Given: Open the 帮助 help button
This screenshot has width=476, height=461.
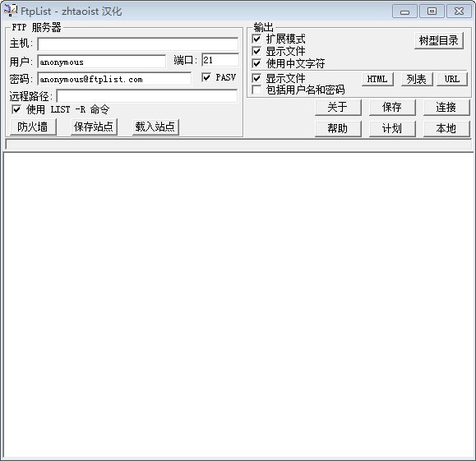Looking at the screenshot, I should click(338, 129).
